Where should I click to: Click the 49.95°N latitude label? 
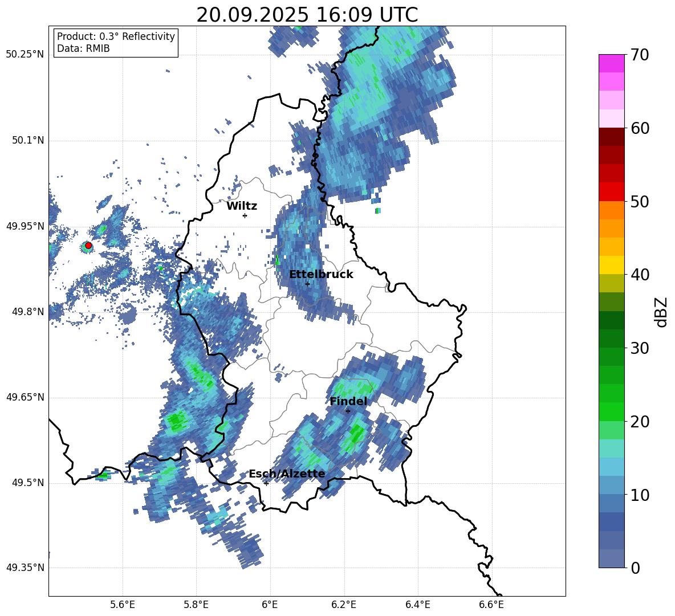25,226
